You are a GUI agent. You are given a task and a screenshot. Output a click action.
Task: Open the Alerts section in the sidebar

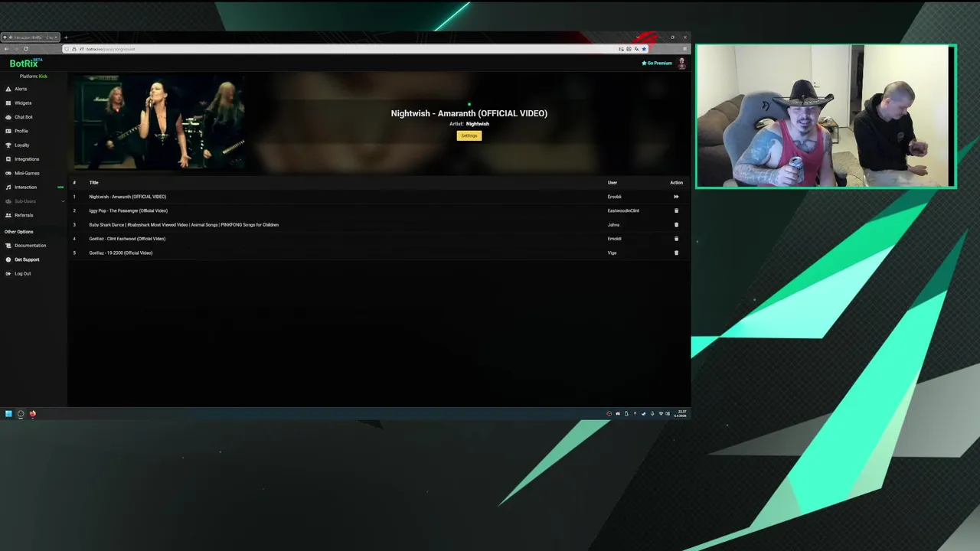pos(21,89)
